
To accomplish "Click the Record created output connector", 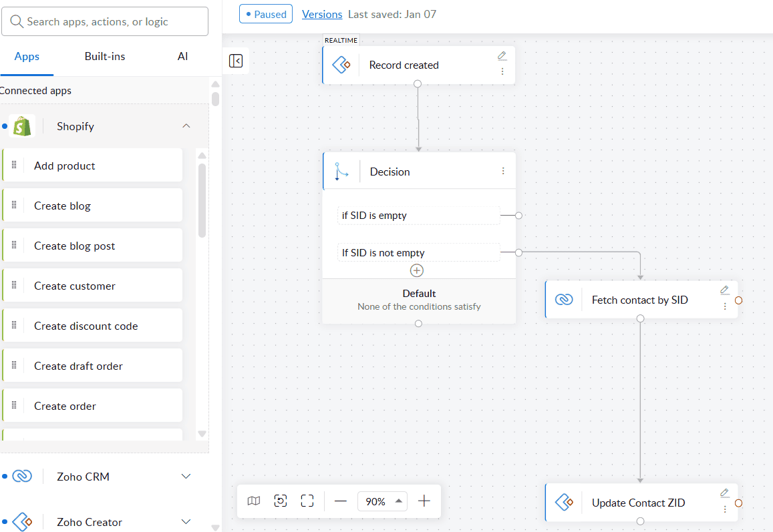I will pyautogui.click(x=418, y=83).
